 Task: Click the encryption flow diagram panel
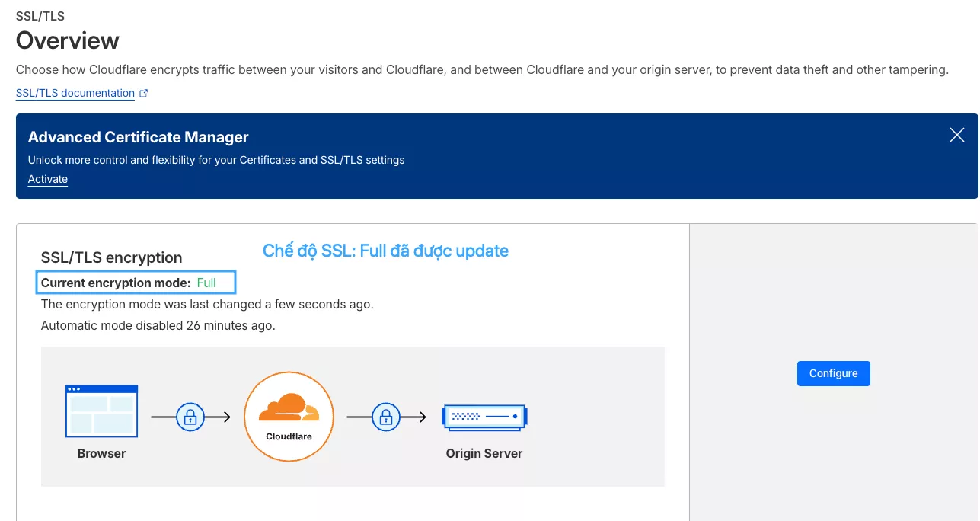click(x=353, y=416)
